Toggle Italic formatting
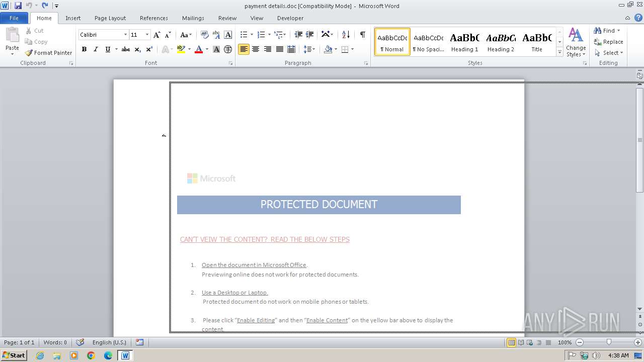Viewport: 644px width, 362px height. point(96,49)
